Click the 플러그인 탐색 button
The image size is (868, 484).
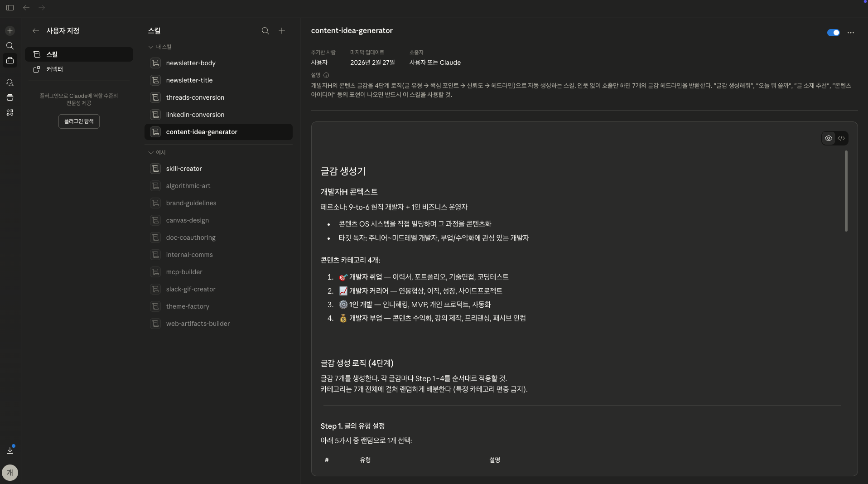tap(79, 121)
